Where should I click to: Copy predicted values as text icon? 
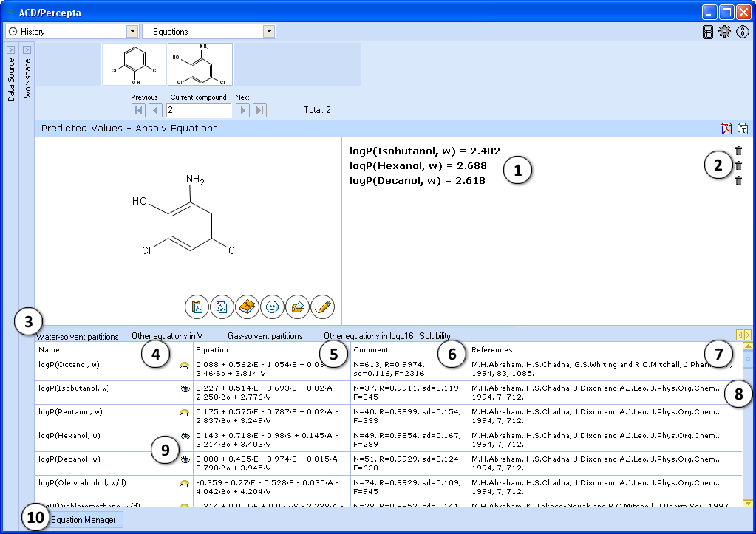(x=743, y=129)
